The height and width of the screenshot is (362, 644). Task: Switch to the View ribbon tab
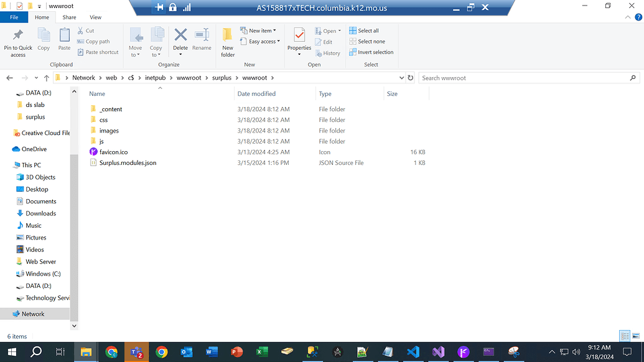click(95, 17)
